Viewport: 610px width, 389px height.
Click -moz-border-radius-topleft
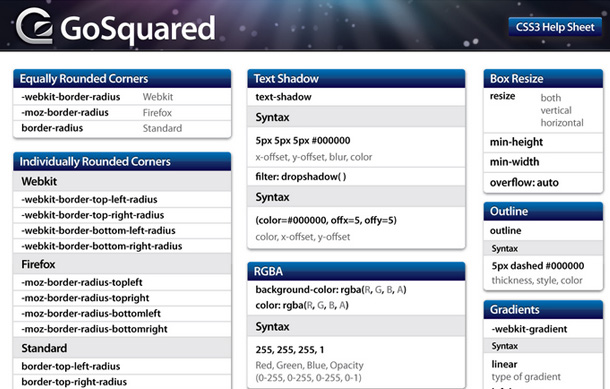tap(82, 282)
